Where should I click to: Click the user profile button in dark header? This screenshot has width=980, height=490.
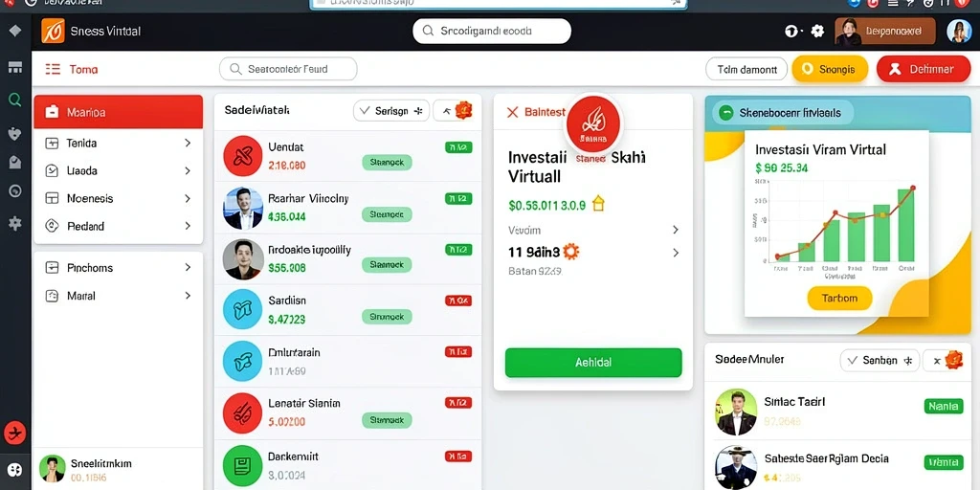[885, 31]
